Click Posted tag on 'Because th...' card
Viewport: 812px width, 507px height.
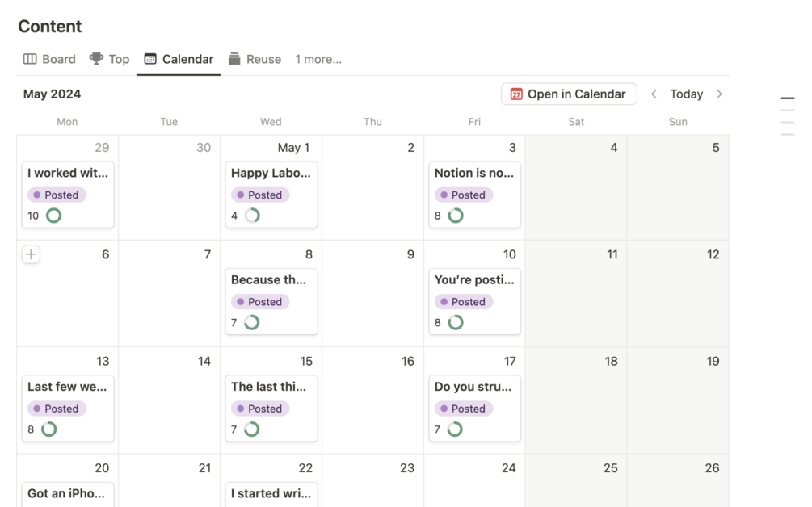click(259, 302)
